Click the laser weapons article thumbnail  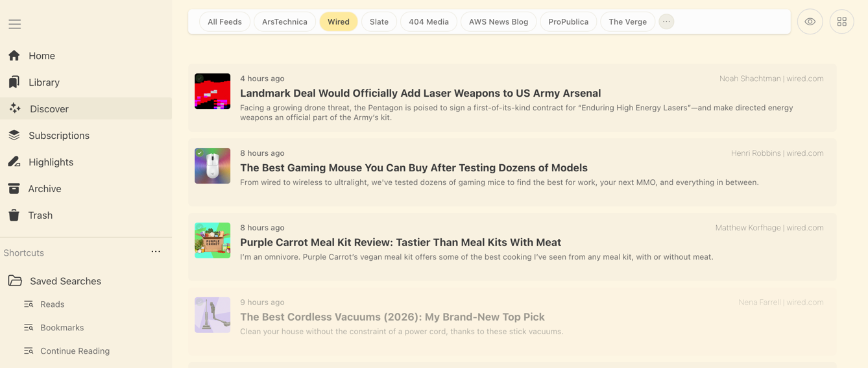coord(212,91)
